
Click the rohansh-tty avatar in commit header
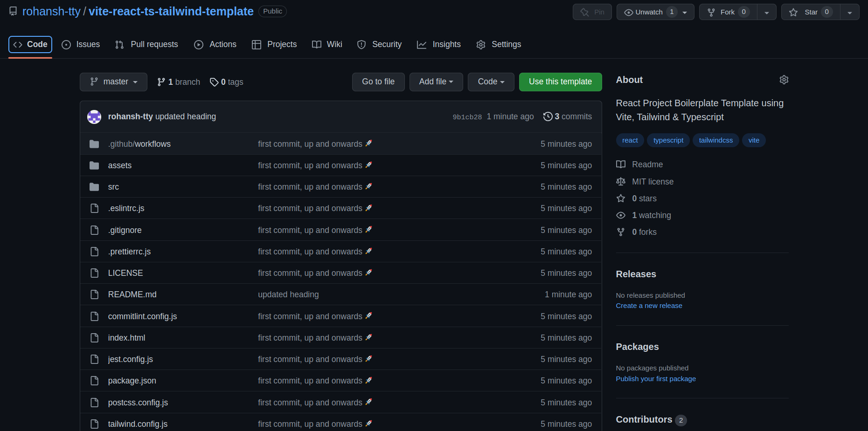(94, 117)
